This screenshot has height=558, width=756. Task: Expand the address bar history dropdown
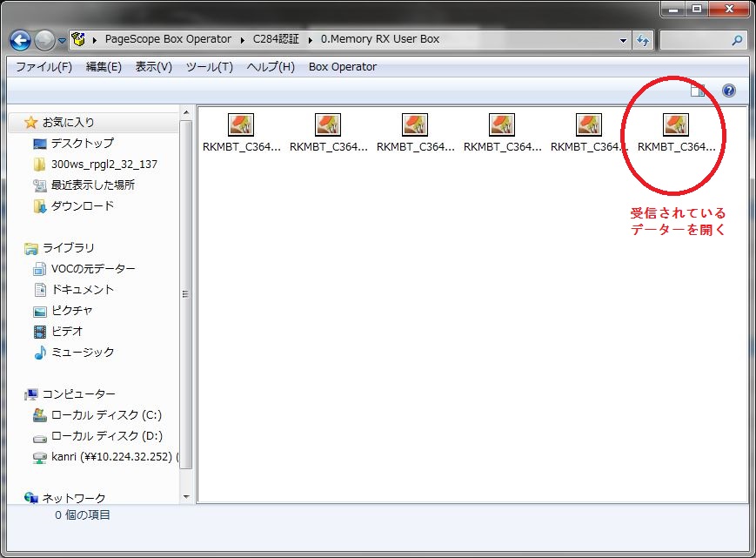[623, 40]
